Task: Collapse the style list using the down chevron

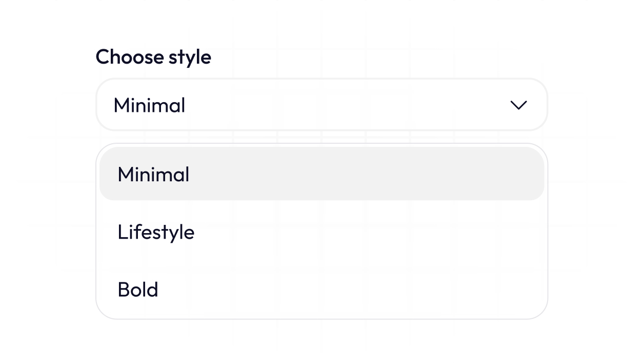Action: [x=518, y=105]
